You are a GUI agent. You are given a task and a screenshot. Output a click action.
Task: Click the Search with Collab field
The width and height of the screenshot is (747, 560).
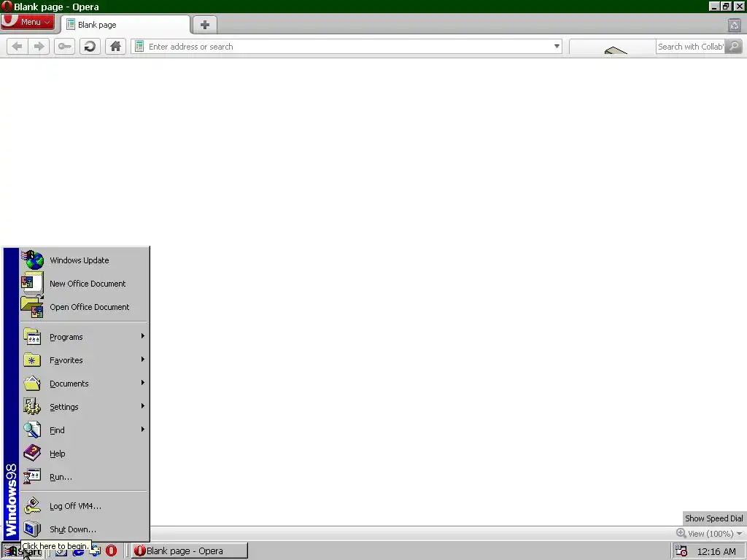690,47
